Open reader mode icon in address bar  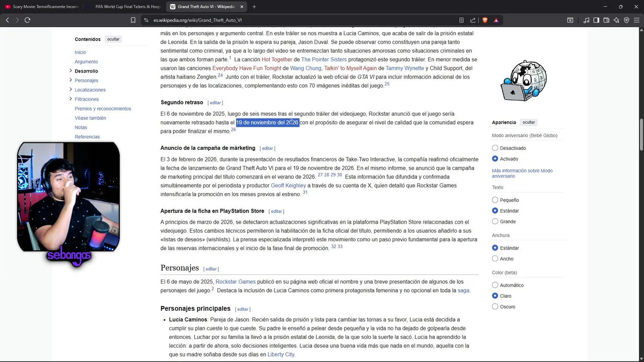coord(461,20)
